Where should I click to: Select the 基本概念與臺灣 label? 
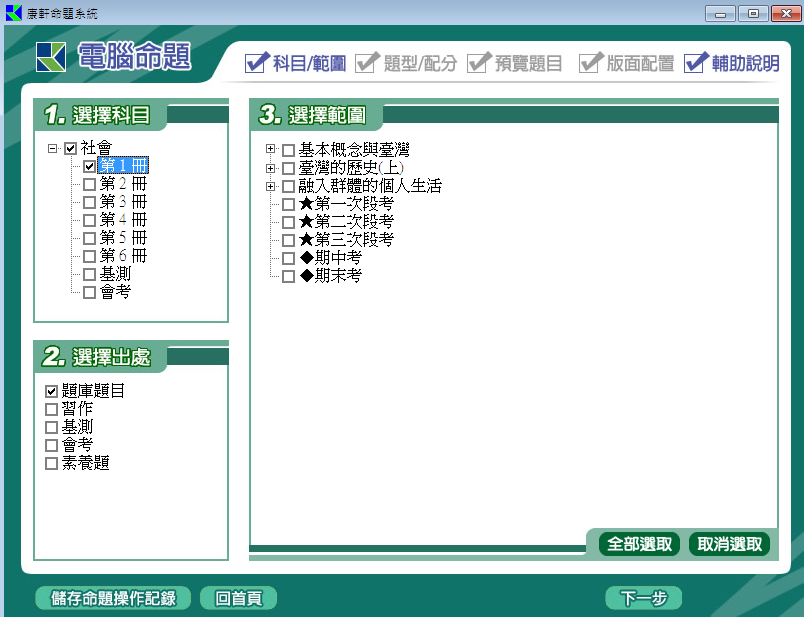pos(354,150)
